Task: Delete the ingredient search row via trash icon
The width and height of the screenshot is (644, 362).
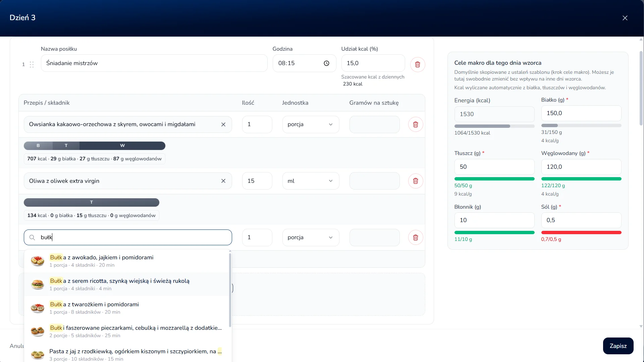Action: (x=416, y=238)
